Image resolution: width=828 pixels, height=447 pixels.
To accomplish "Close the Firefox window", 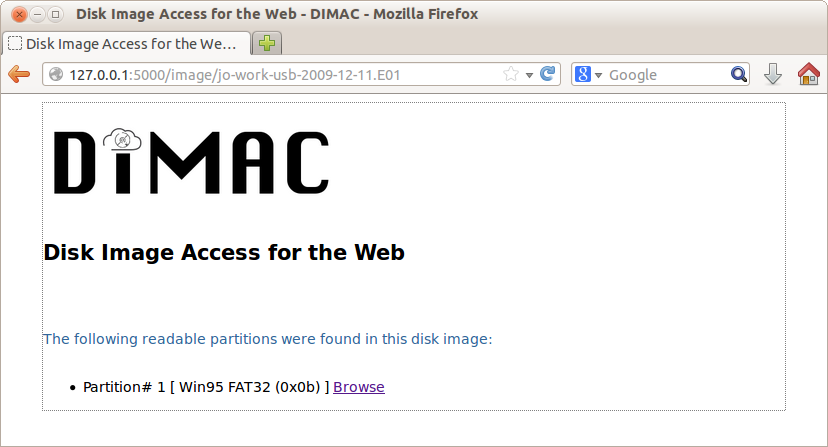I will coord(19,14).
